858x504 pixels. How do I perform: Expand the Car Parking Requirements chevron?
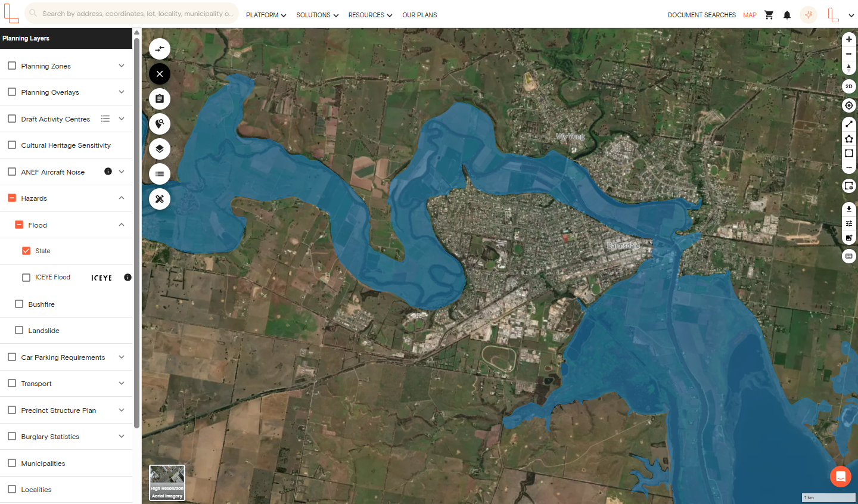(x=122, y=357)
